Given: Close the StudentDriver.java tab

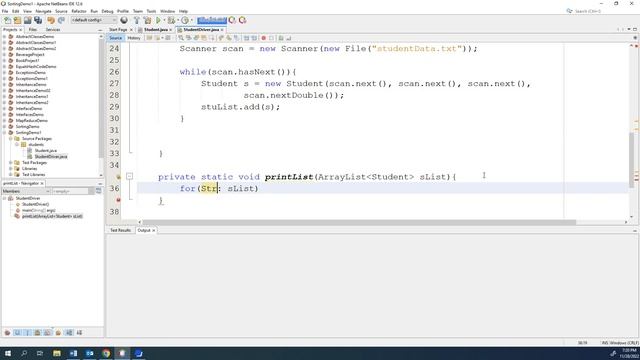Looking at the screenshot, I should [222, 30].
